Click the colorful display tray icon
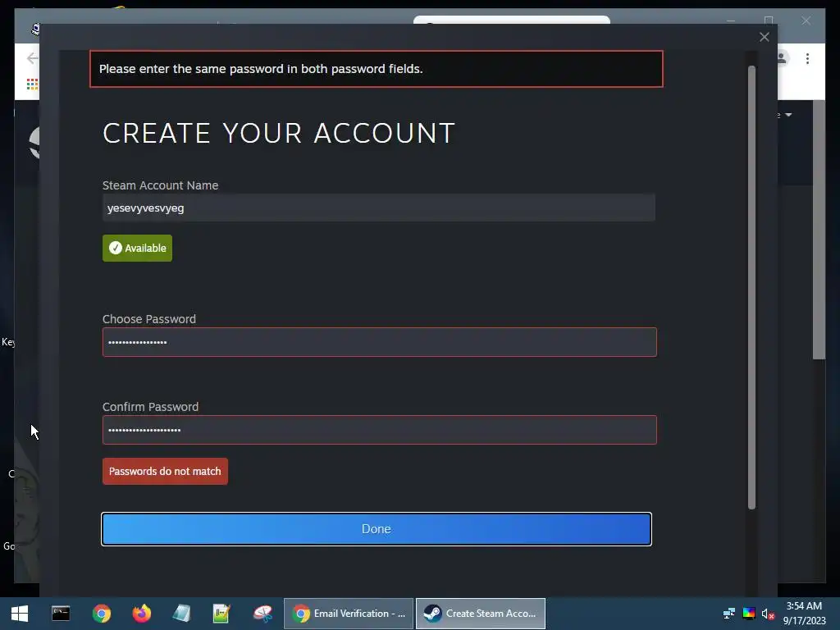This screenshot has height=630, width=840. [749, 614]
